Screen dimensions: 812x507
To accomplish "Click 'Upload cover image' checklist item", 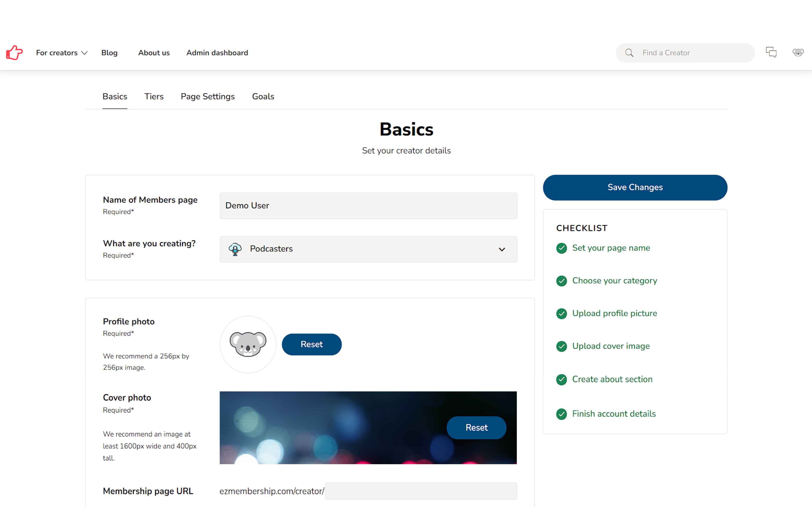I will pos(611,346).
